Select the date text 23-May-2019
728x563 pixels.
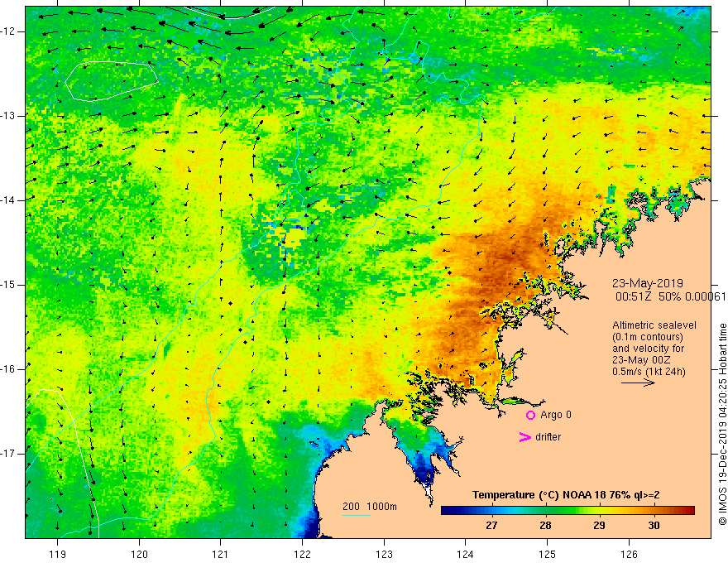point(647,283)
